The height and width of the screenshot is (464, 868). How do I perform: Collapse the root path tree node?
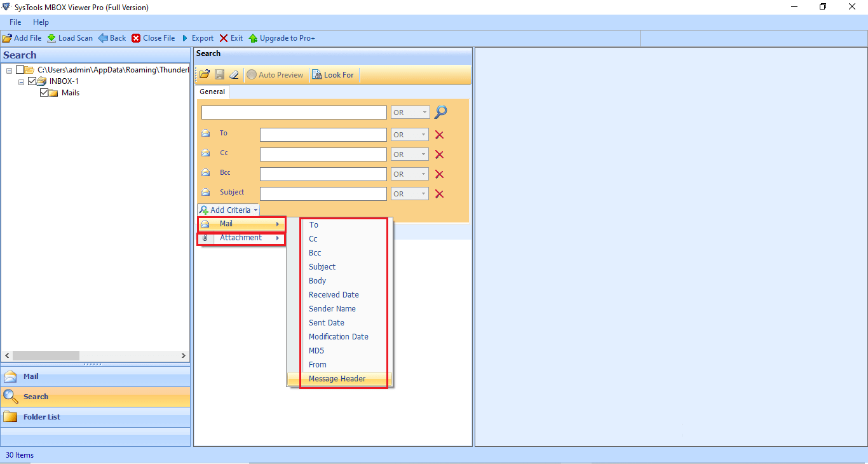pyautogui.click(x=10, y=70)
